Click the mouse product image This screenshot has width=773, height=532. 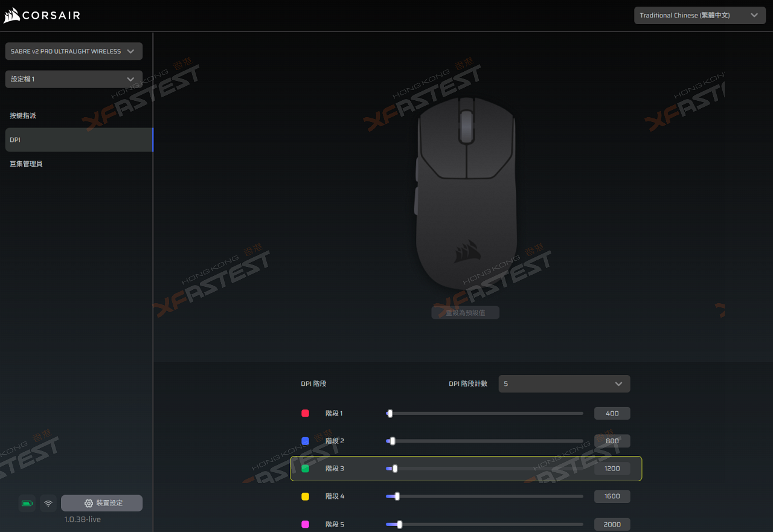pyautogui.click(x=466, y=192)
